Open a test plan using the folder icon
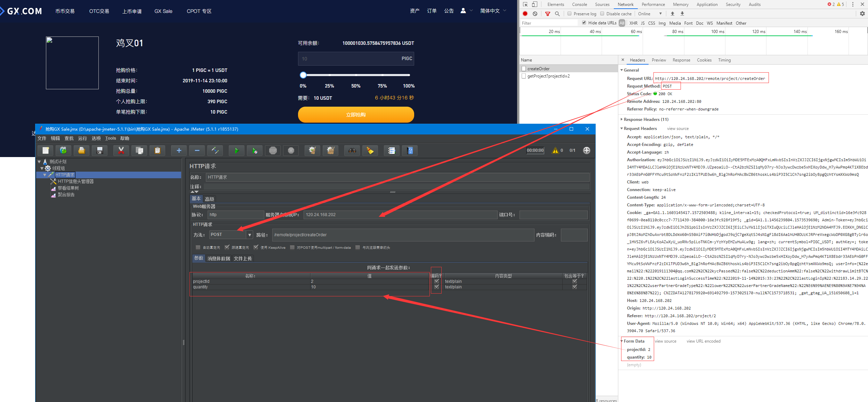Image resolution: width=868 pixels, height=402 pixels. point(81,150)
